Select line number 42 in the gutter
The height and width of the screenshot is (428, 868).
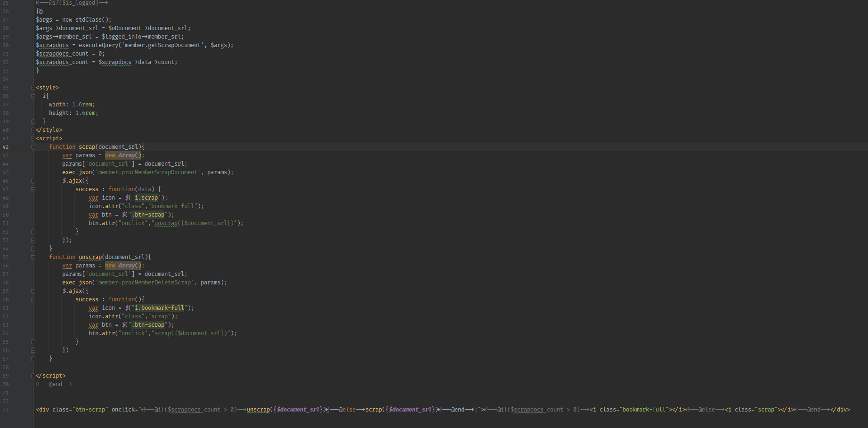point(6,147)
